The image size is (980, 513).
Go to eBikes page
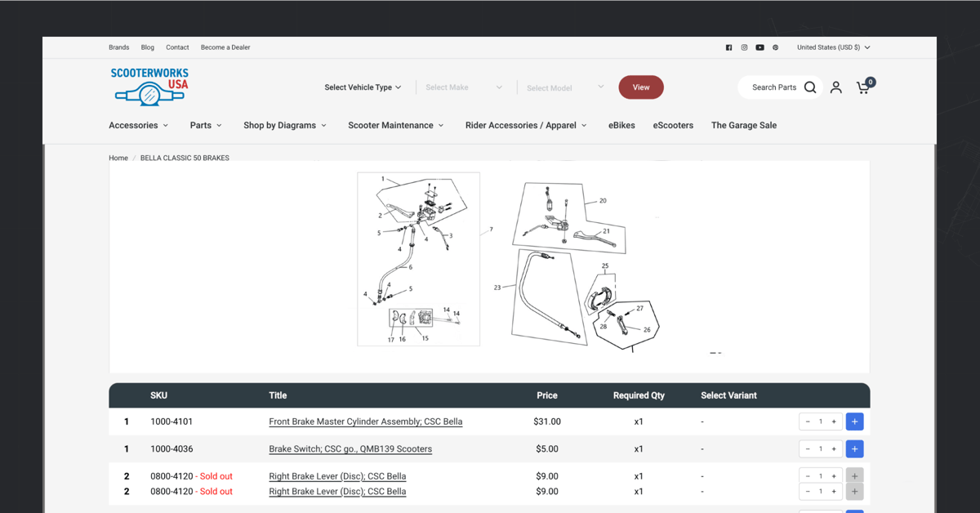click(x=621, y=125)
